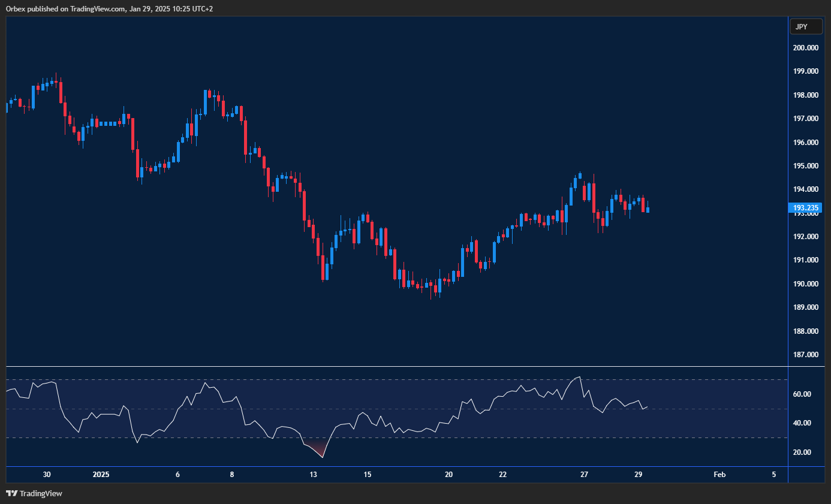This screenshot has width=831, height=504.
Task: Click the TradingView logo icon
Action: coord(11,493)
